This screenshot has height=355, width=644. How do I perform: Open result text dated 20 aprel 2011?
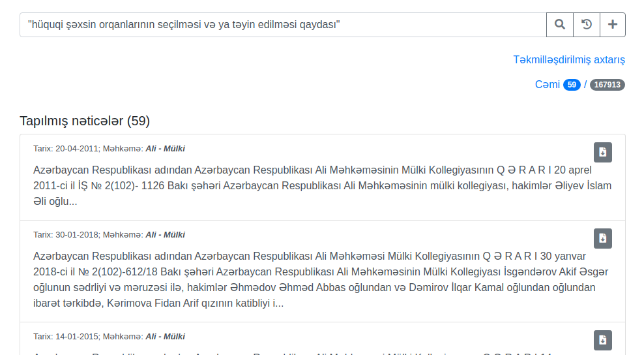pos(323,185)
